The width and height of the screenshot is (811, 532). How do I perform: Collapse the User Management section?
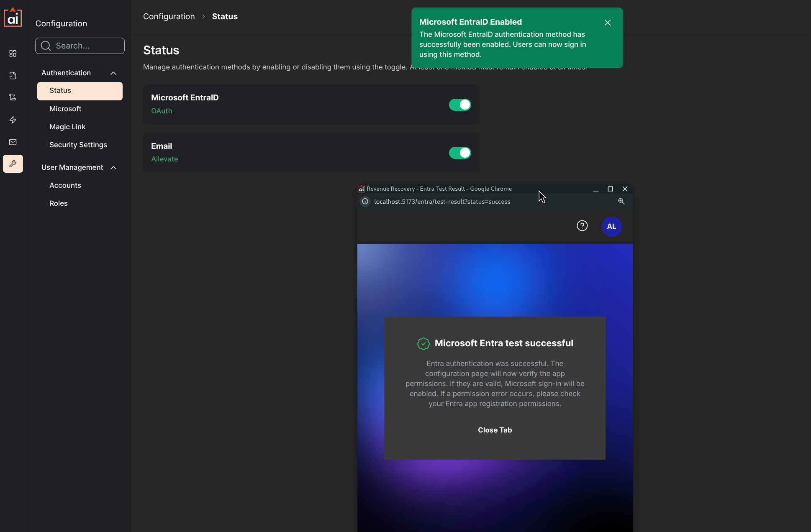point(113,168)
